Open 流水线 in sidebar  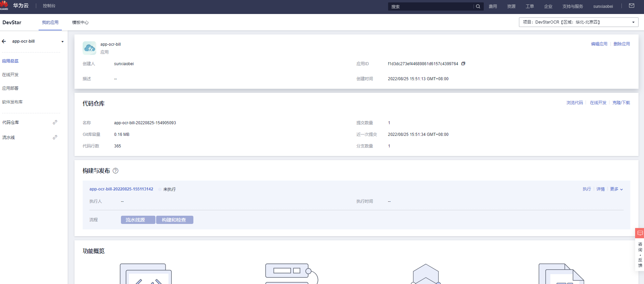(9, 138)
